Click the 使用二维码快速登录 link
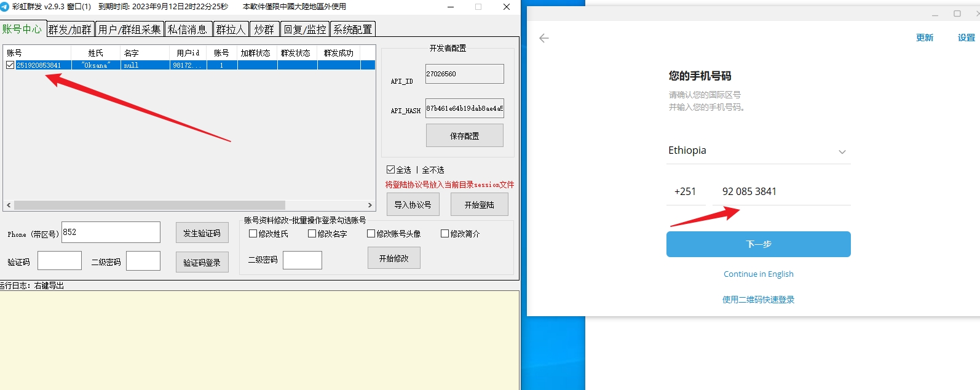Screen dimensions: 980x390 [x=758, y=300]
